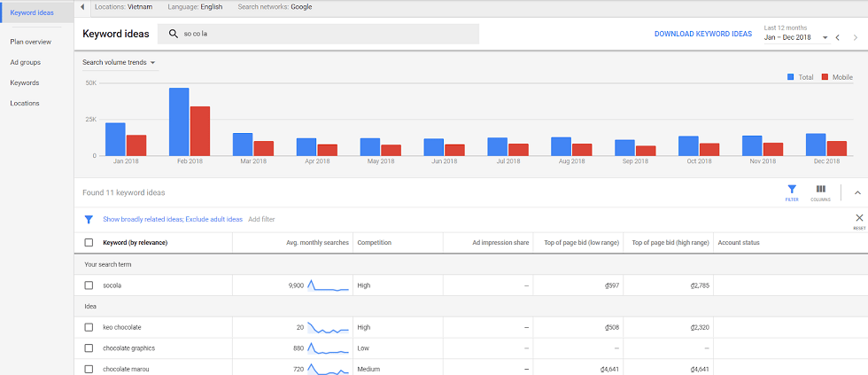Tick the checkbox for socola keyword
Screen dimensions: 868x375
pos(89,285)
